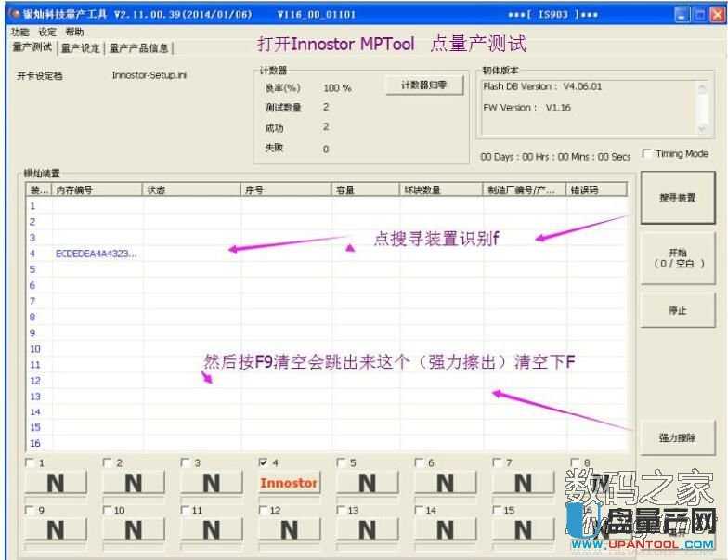Image resolution: width=728 pixels, height=560 pixels.
Task: Check the port 15 checkbox
Action: click(x=498, y=511)
